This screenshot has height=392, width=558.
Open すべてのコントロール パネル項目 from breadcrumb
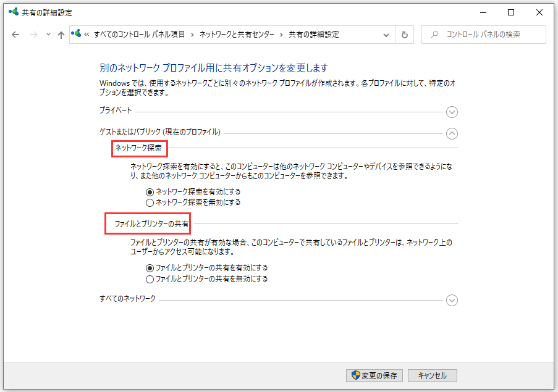(141, 35)
